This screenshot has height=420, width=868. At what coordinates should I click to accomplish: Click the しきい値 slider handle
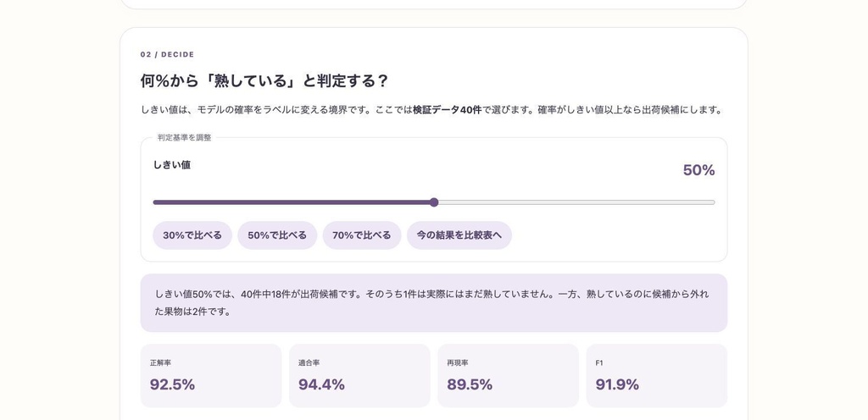pos(434,202)
